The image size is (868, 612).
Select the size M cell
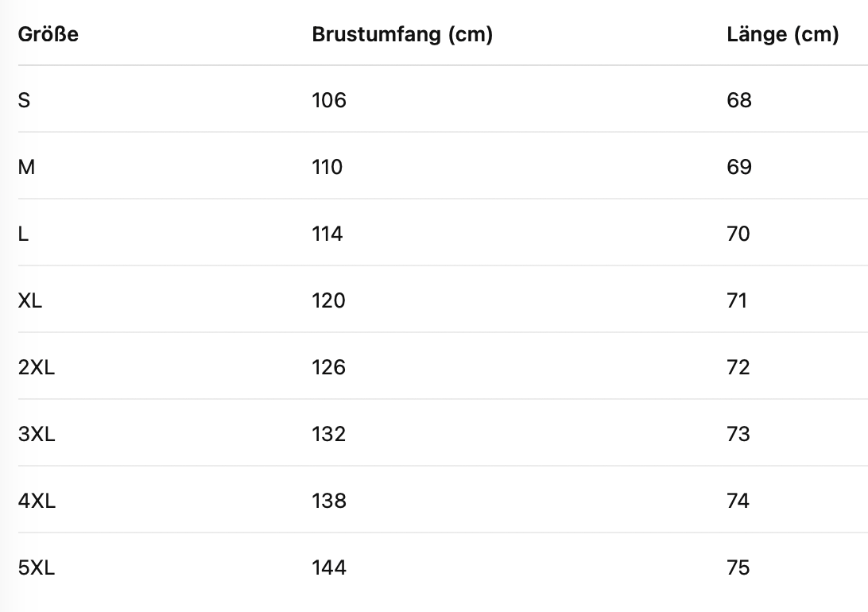(26, 167)
